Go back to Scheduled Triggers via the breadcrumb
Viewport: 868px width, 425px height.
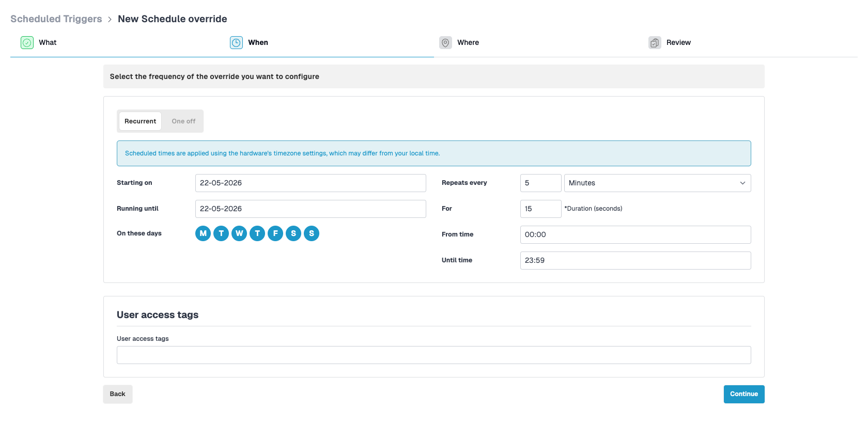56,19
